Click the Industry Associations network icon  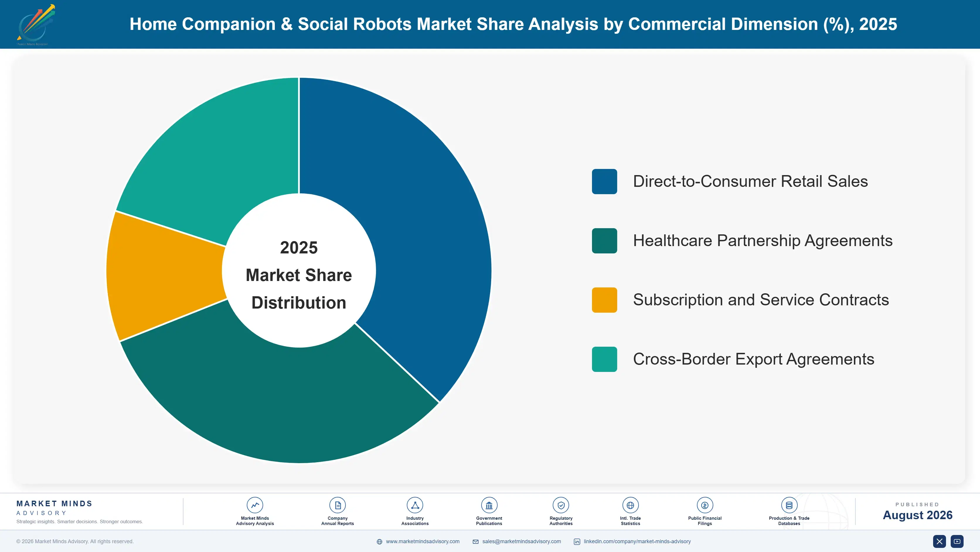pos(415,505)
